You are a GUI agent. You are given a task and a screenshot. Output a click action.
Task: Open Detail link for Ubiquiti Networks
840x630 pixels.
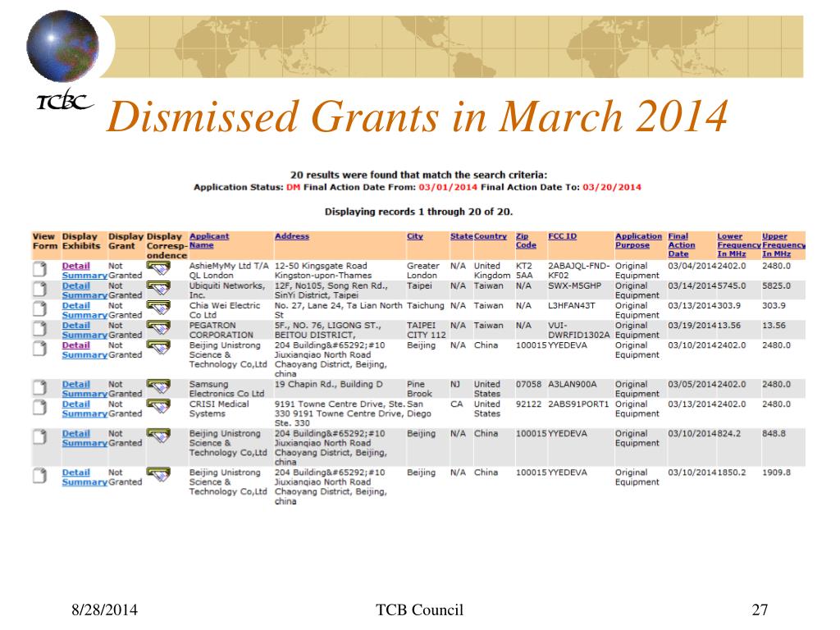tap(76, 285)
